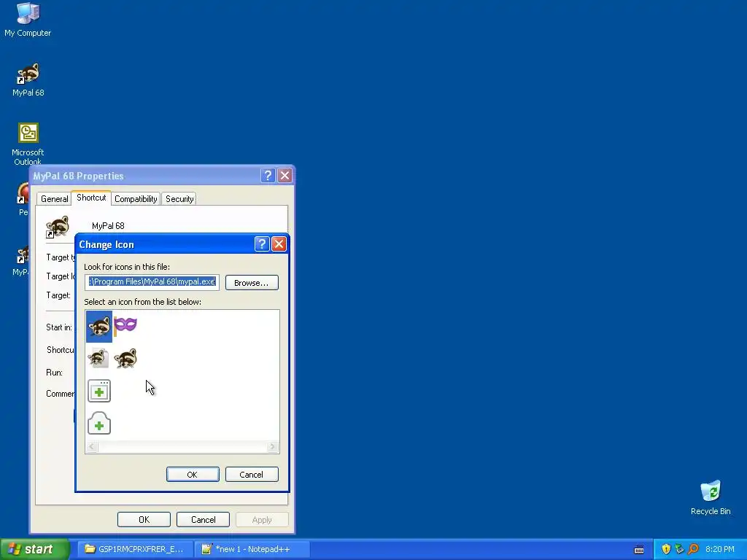Click the 8:20 PM clock

719,549
